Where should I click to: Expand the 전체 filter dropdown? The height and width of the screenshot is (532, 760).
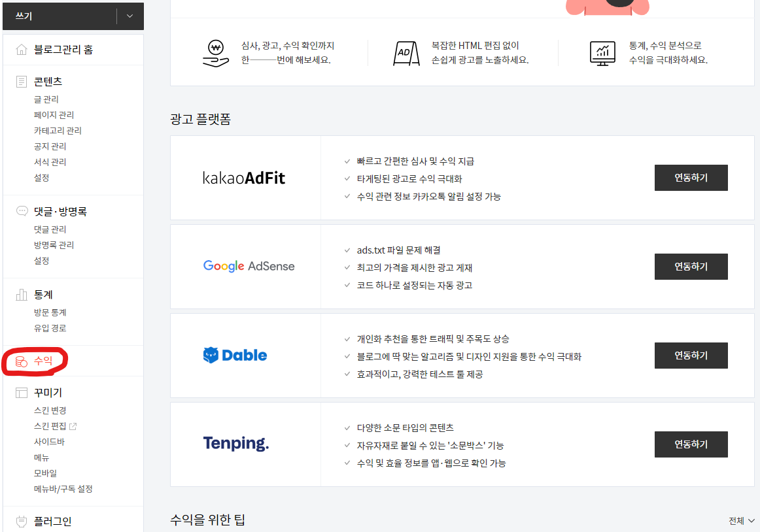[742, 521]
